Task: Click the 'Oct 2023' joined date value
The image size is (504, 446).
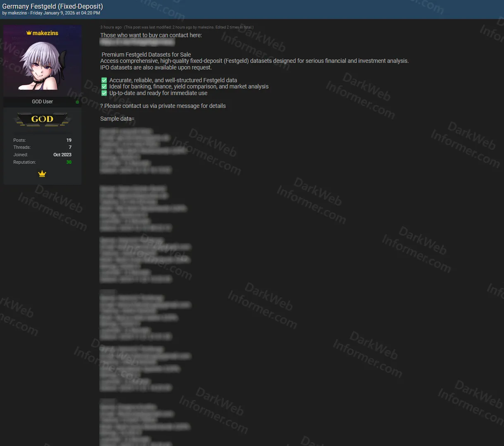Action: pyautogui.click(x=62, y=155)
